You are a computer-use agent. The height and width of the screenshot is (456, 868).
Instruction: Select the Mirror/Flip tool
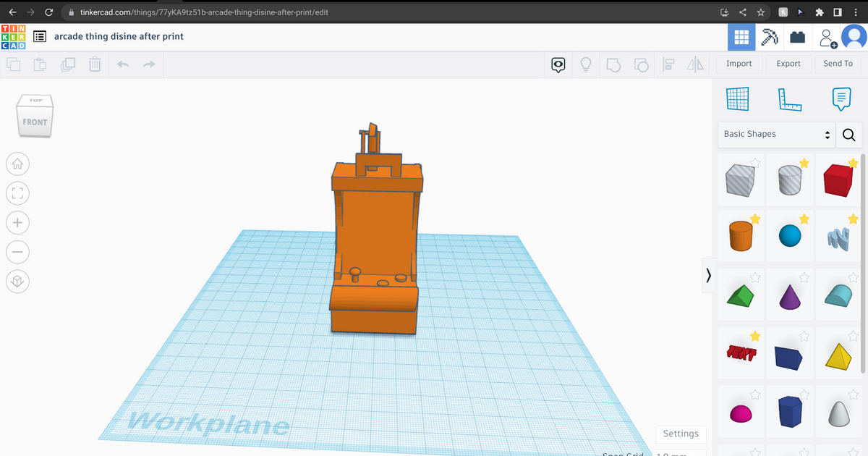695,64
